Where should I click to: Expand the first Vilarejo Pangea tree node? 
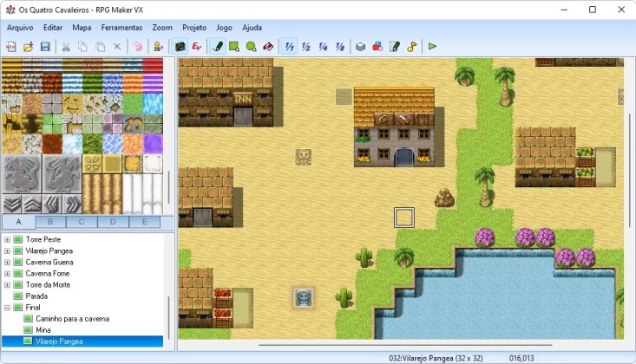(7, 251)
